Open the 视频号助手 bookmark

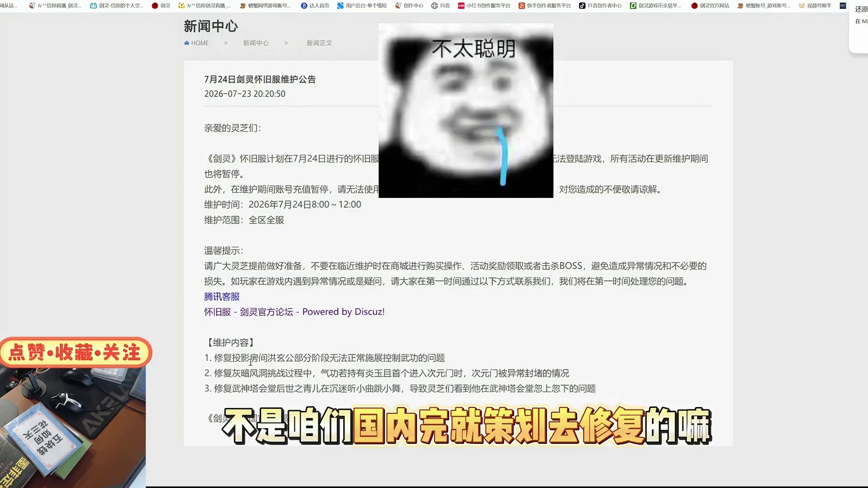(815, 6)
